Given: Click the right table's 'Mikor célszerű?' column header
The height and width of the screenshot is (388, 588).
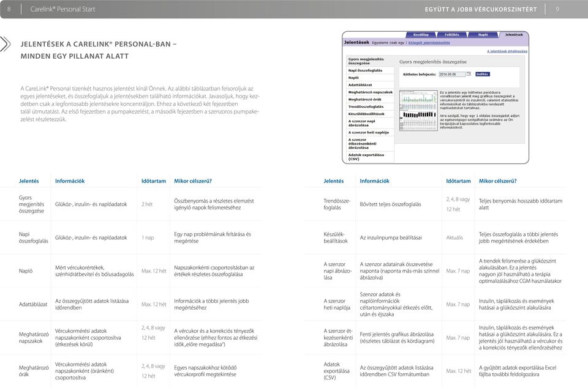Looking at the screenshot, I should (497, 181).
